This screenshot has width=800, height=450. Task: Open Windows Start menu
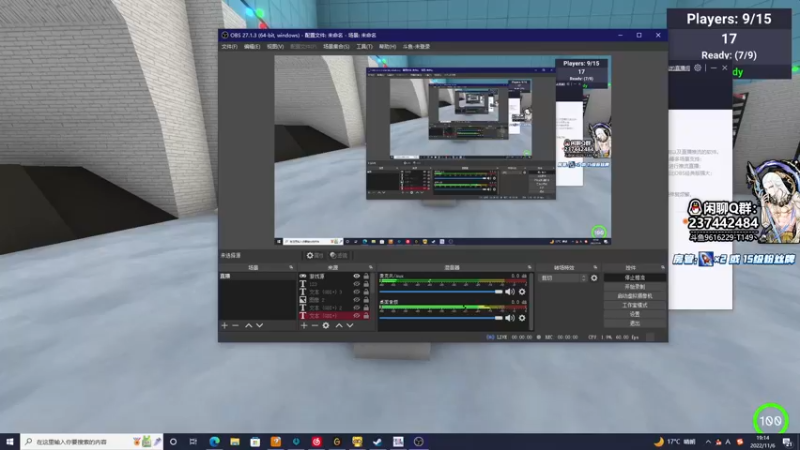click(10, 442)
